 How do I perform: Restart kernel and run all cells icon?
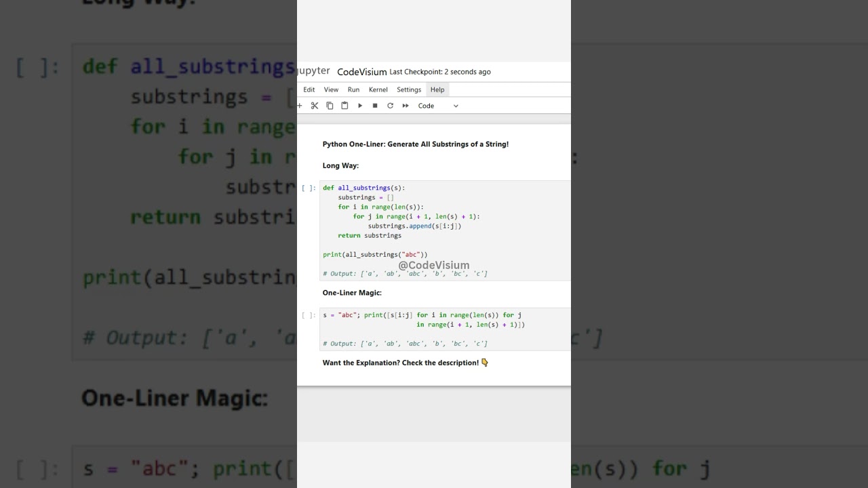pos(406,106)
